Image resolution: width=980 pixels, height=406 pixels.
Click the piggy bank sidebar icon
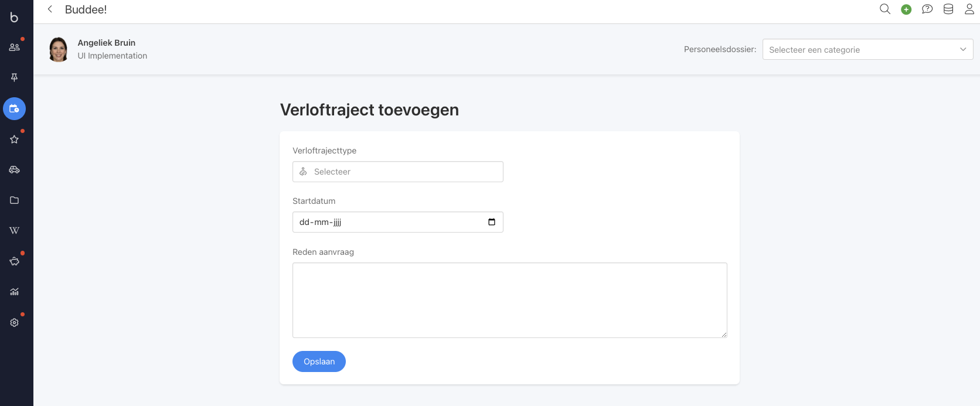[x=14, y=261]
